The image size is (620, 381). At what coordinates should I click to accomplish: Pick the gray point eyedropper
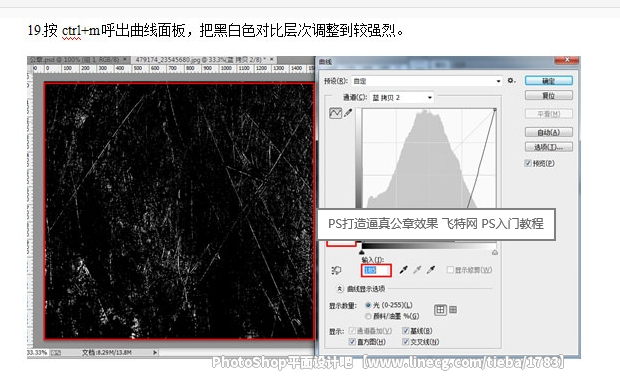(x=417, y=270)
